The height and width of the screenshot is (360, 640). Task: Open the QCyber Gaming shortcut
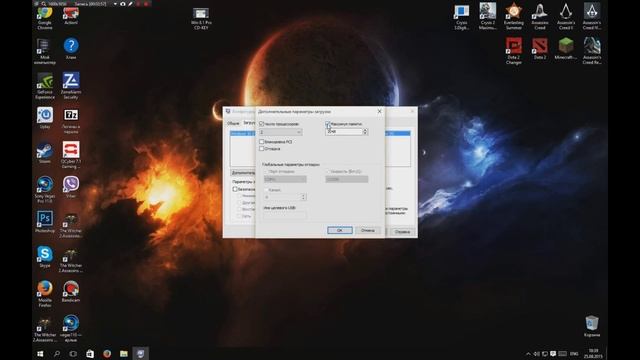pyautogui.click(x=71, y=155)
